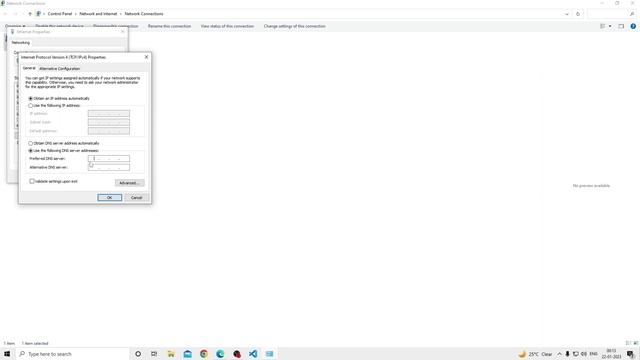Enable Validate settings upon exit checkbox

tap(32, 181)
